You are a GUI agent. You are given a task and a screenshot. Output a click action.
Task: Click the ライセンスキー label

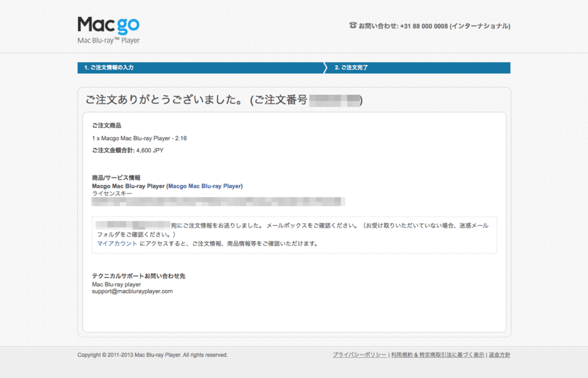(x=112, y=194)
